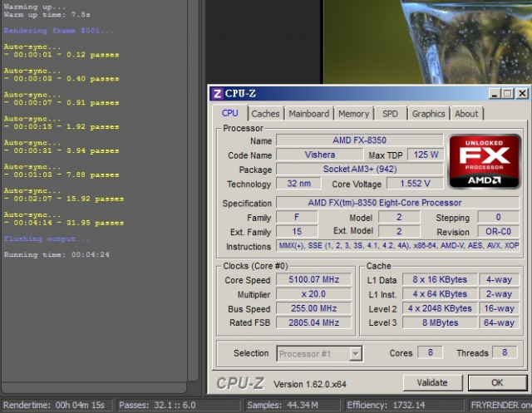
Task: Click the Rendertime status bar entry
Action: click(57, 405)
